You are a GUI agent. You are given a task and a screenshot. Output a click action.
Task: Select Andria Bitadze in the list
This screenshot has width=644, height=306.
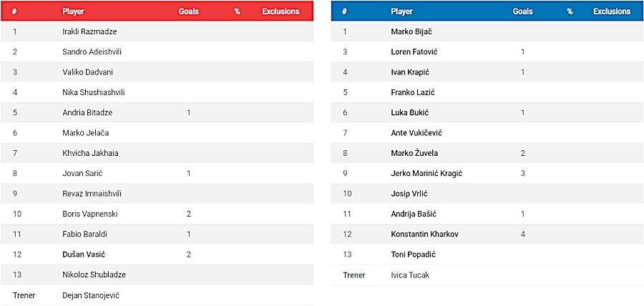pos(87,113)
